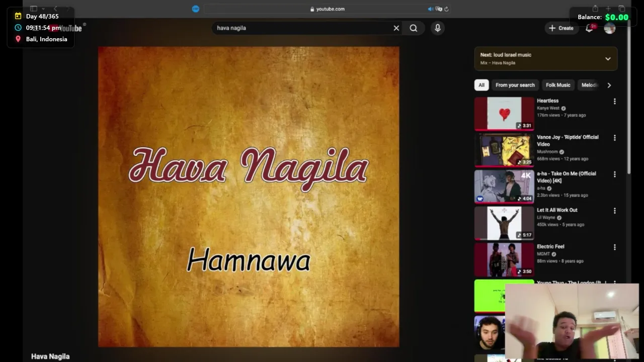Run search with the magnifier button

pos(414,28)
